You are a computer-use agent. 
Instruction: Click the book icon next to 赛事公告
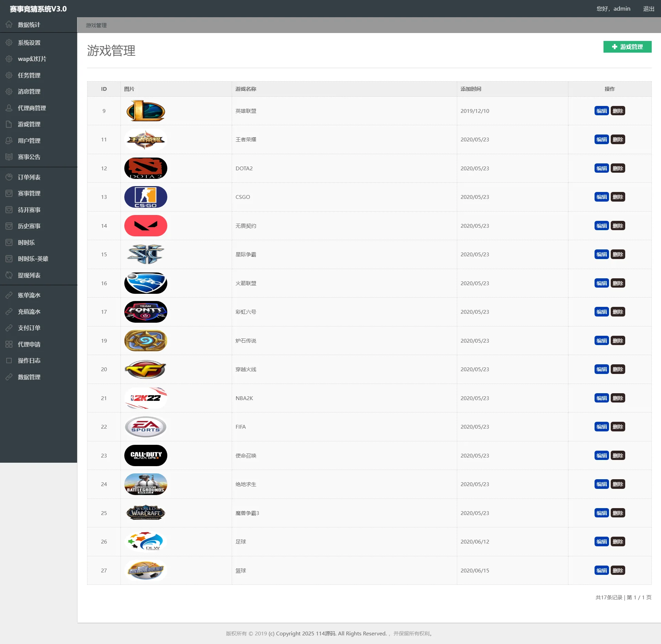tap(9, 157)
